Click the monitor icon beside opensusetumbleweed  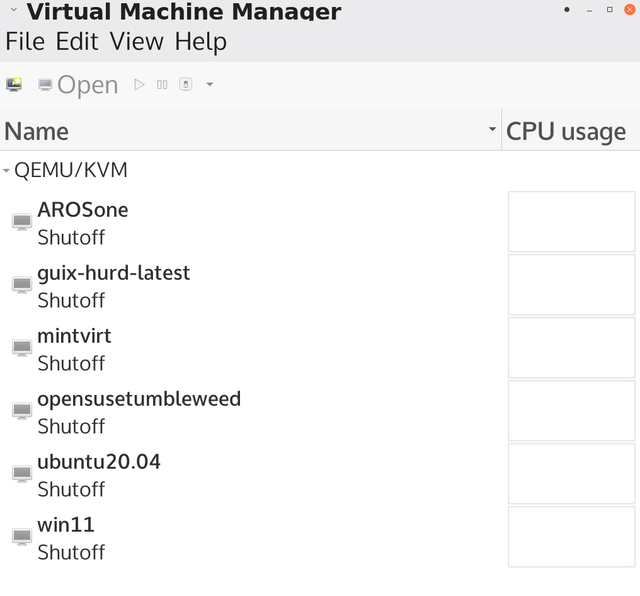tap(22, 410)
